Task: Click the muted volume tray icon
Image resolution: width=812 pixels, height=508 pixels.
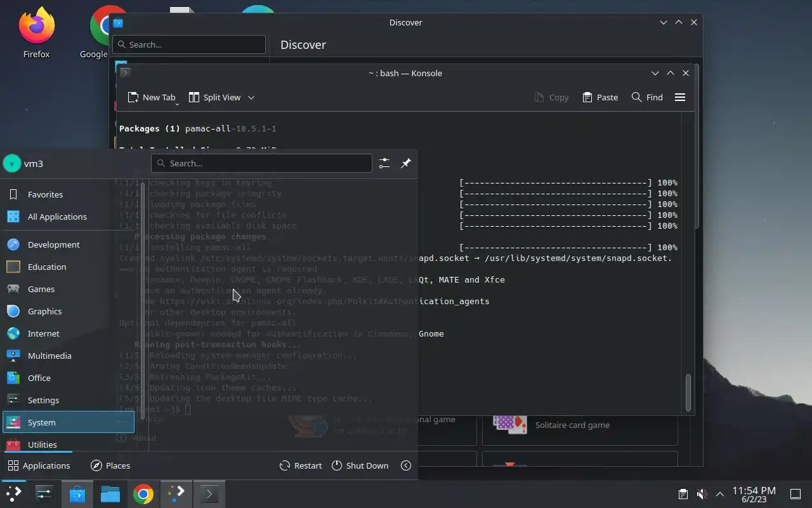Action: (x=702, y=494)
